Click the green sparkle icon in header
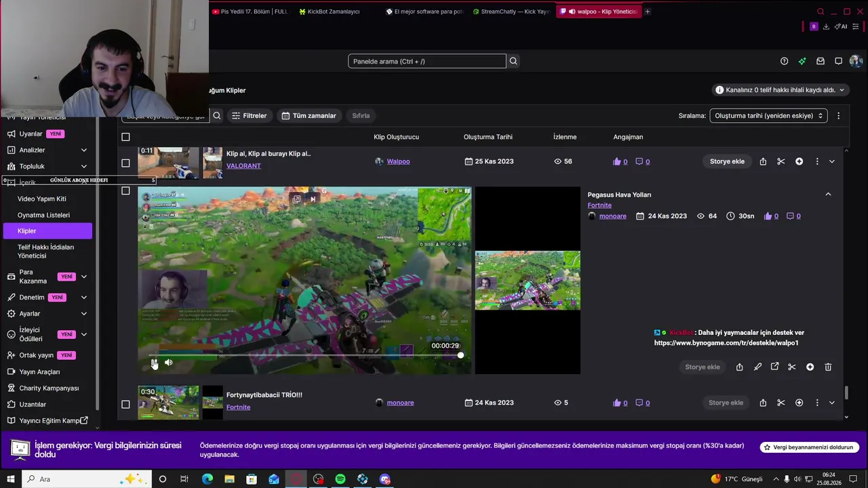This screenshot has width=868, height=488. tap(802, 61)
